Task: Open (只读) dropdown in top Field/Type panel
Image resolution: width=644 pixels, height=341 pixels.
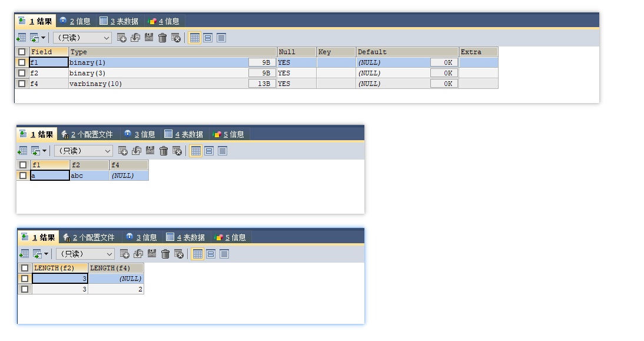Action: [82, 38]
